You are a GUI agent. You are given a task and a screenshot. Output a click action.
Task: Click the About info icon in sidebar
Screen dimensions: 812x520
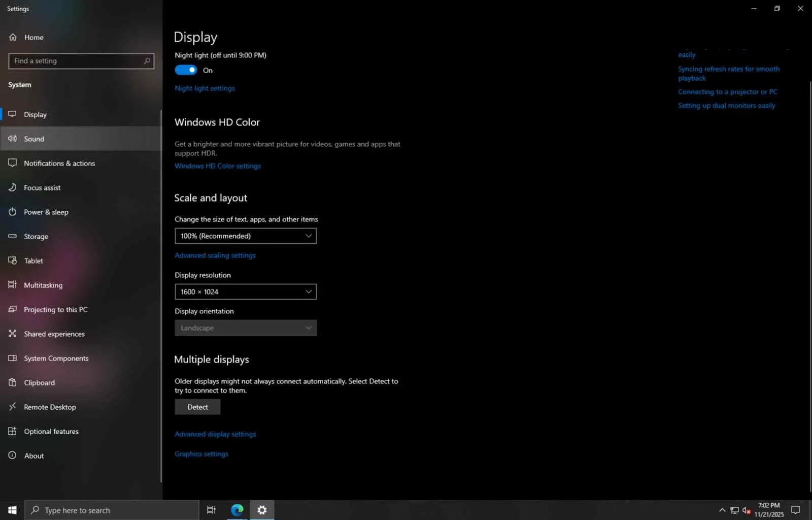click(13, 456)
